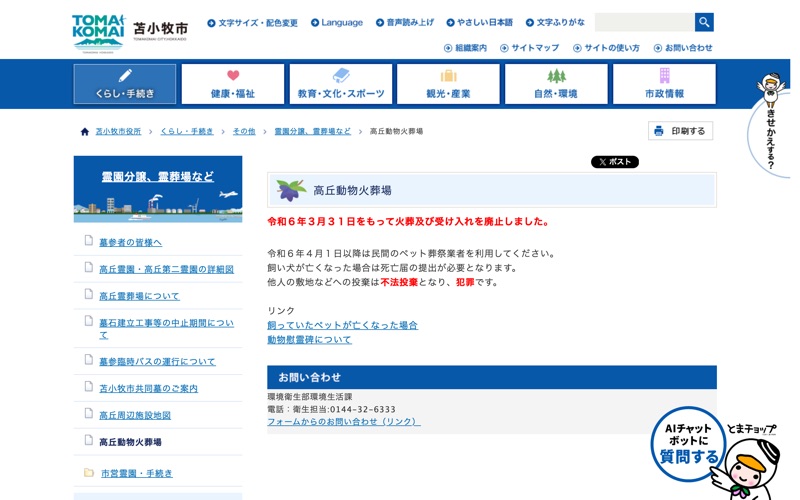Click the book icon on 教育・文化・スポーツ

(341, 76)
